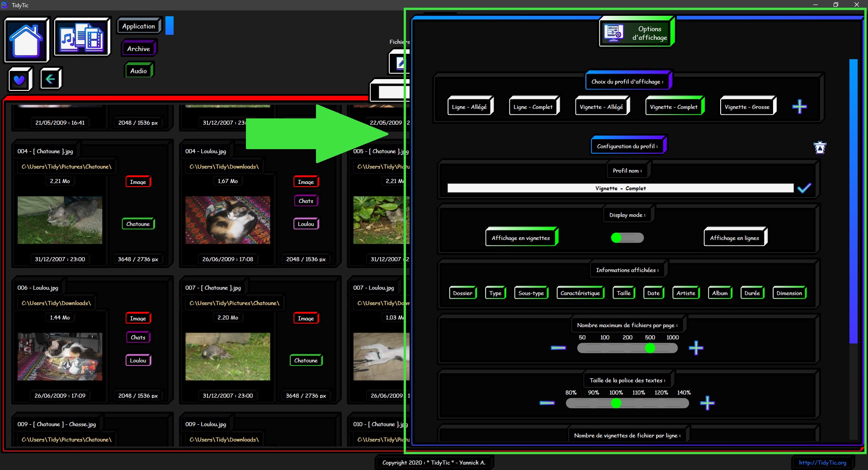This screenshot has height=470, width=868.
Task: Increase text font size
Action: 707,403
